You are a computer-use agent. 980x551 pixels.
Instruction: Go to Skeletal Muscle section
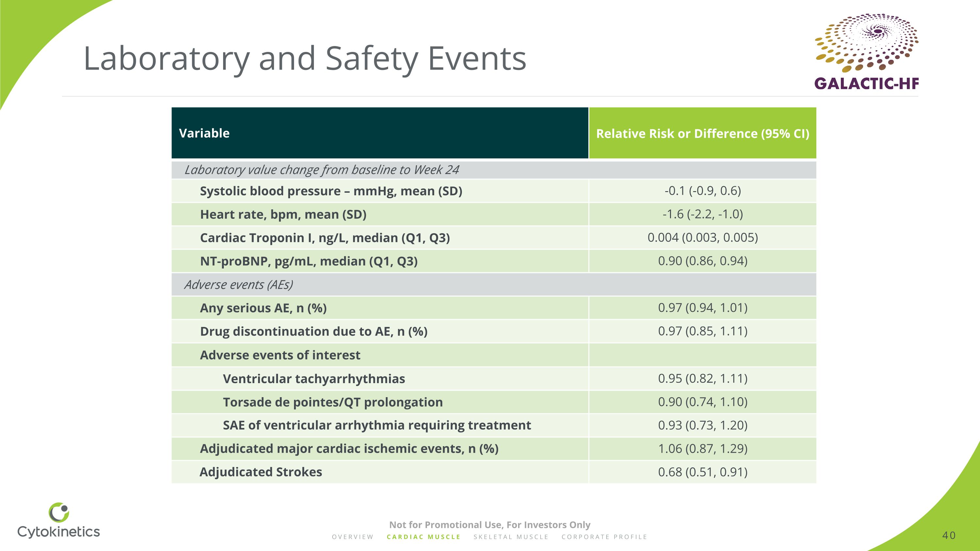511,537
